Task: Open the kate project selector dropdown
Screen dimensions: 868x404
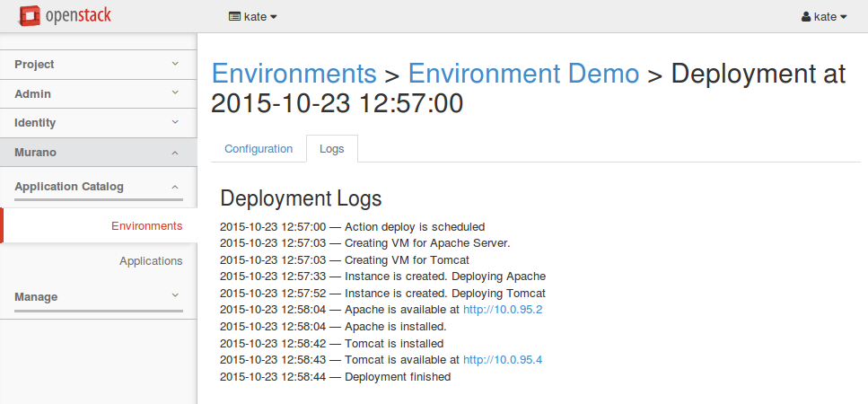Action: [254, 16]
